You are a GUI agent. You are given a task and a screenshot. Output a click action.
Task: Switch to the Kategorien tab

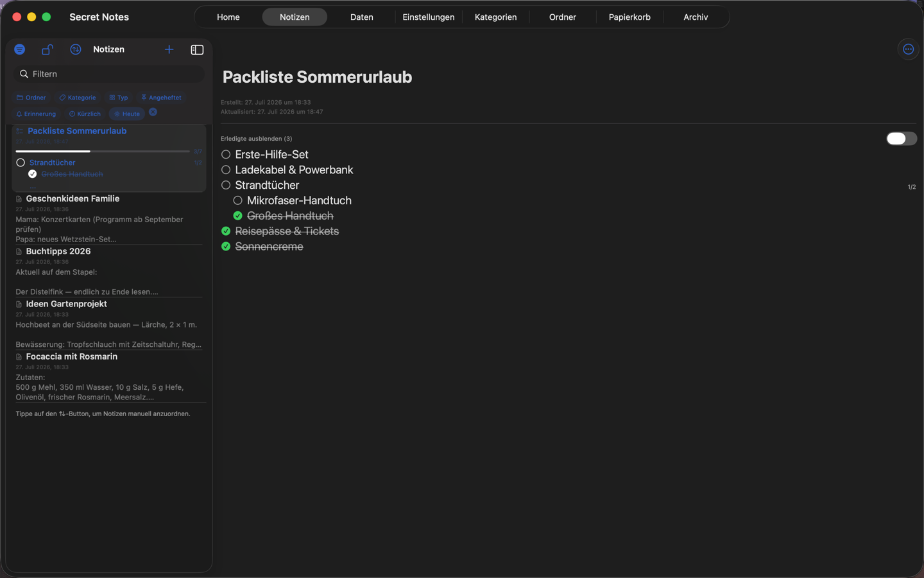495,17
